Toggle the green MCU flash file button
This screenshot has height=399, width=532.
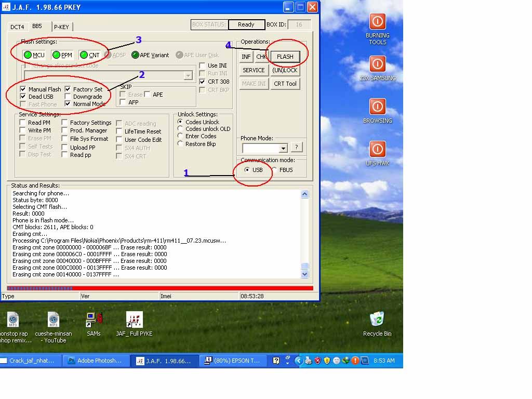(x=34, y=55)
